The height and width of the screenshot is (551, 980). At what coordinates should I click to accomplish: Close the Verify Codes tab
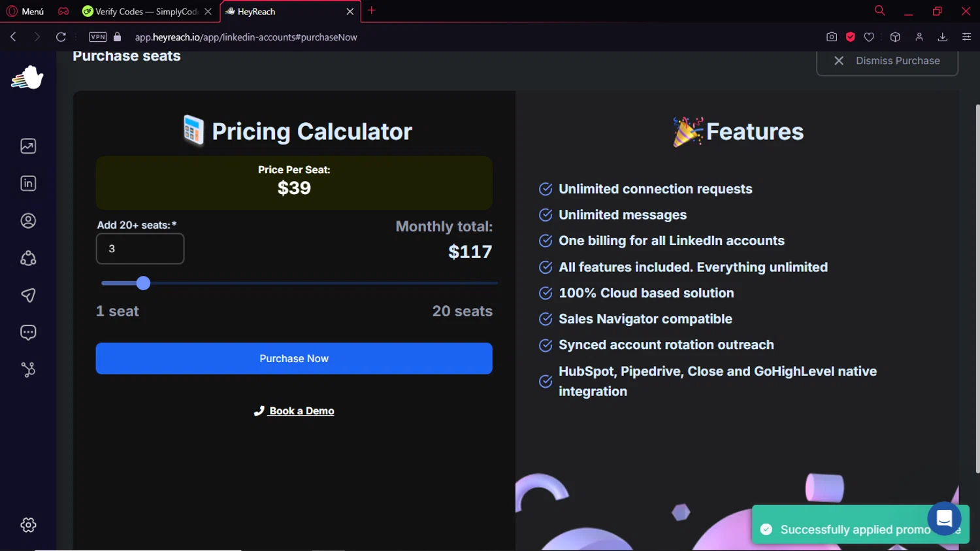(208, 12)
